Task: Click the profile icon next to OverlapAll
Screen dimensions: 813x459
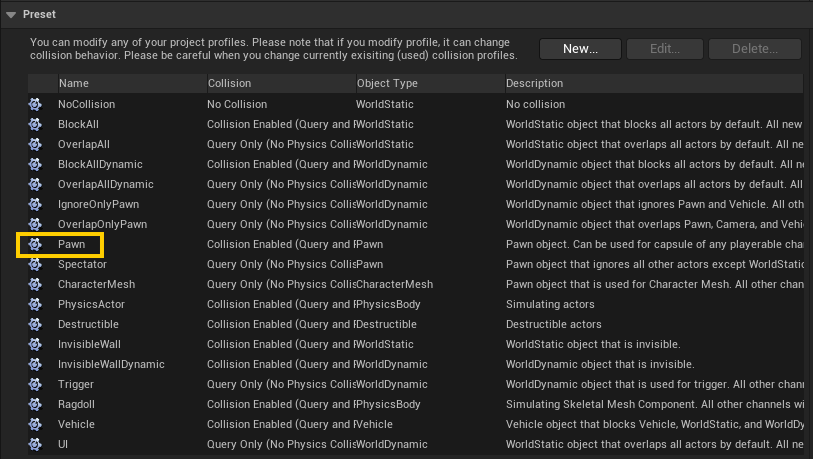Action: tap(35, 144)
